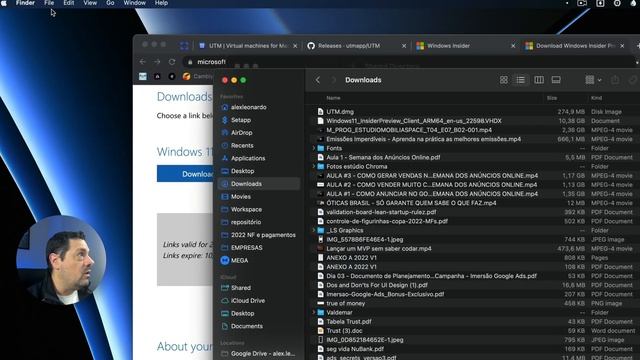Click the Finder share button

(x=615, y=80)
